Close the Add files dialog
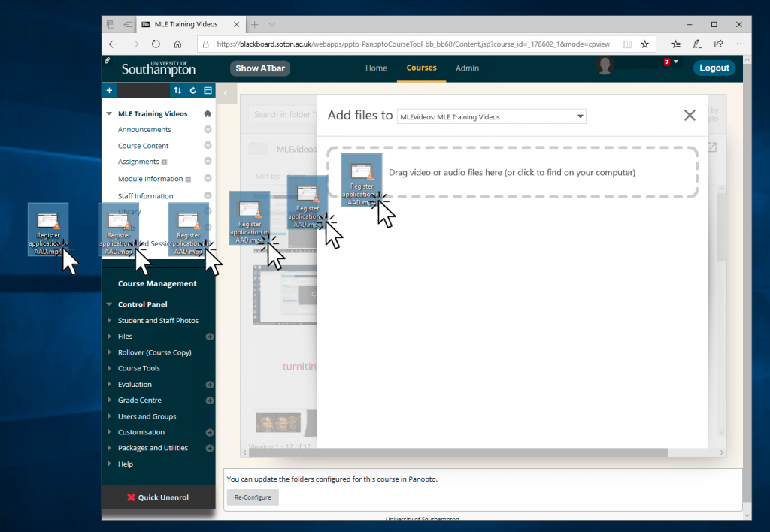This screenshot has height=532, width=770. pyautogui.click(x=690, y=115)
